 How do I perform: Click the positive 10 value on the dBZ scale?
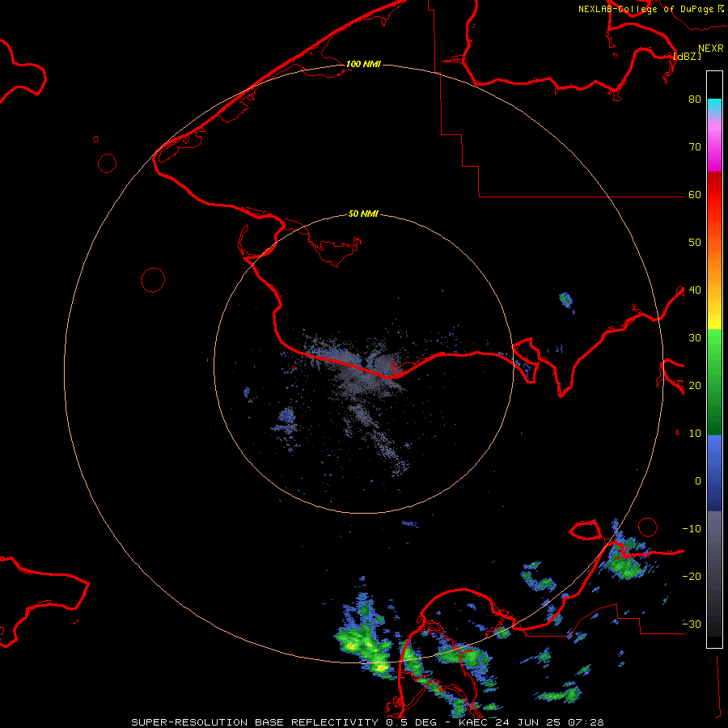695,434
